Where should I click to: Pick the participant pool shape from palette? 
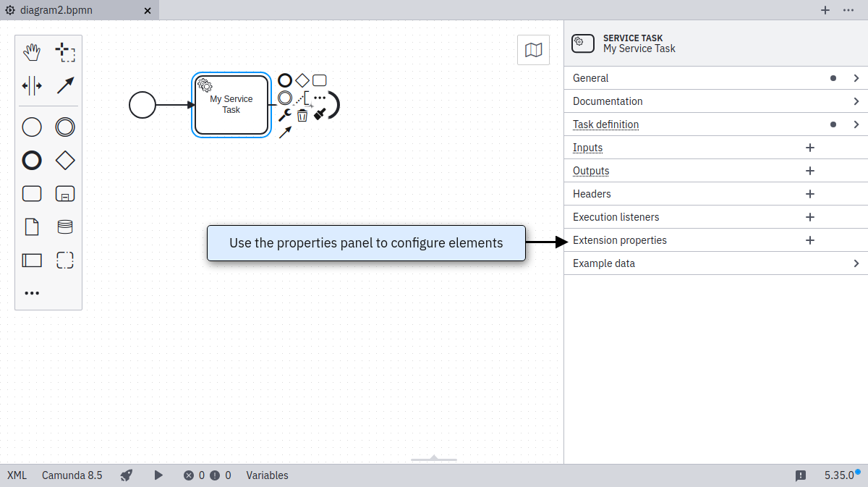[32, 260]
